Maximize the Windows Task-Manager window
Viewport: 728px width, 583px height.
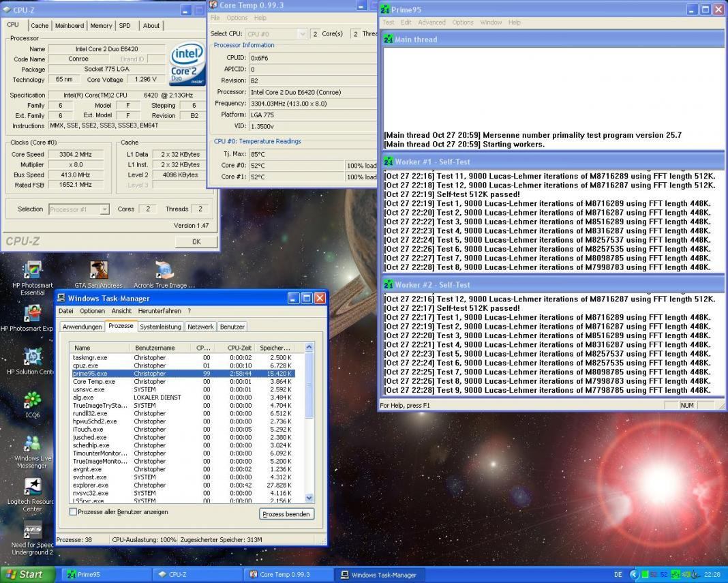click(x=307, y=298)
